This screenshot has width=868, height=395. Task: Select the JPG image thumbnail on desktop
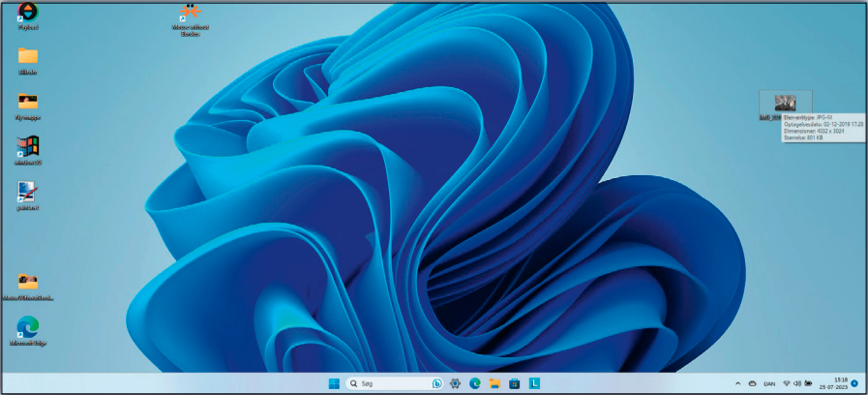785,103
